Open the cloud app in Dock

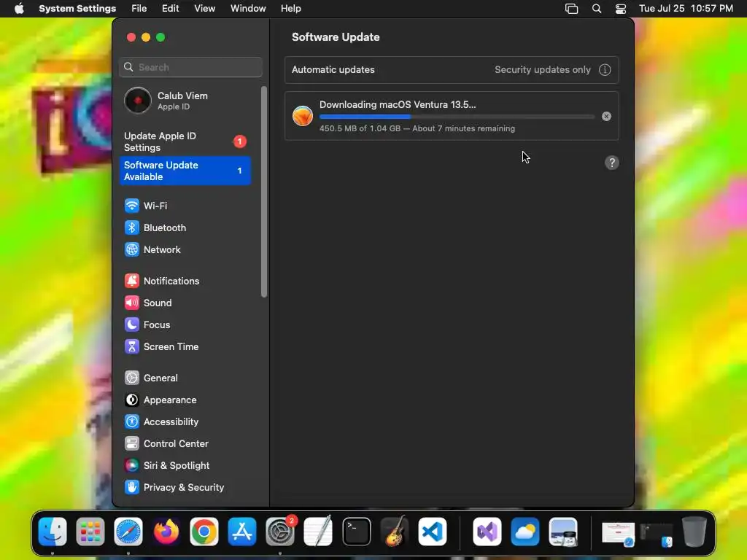525,532
